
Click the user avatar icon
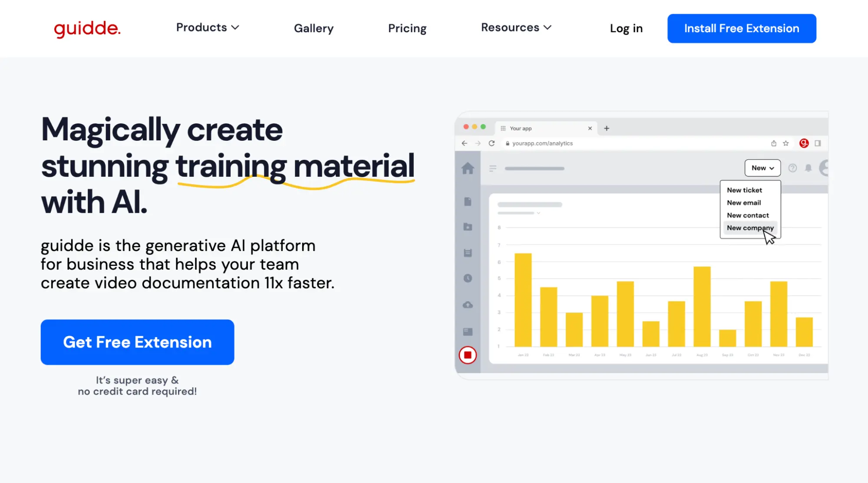click(x=824, y=168)
